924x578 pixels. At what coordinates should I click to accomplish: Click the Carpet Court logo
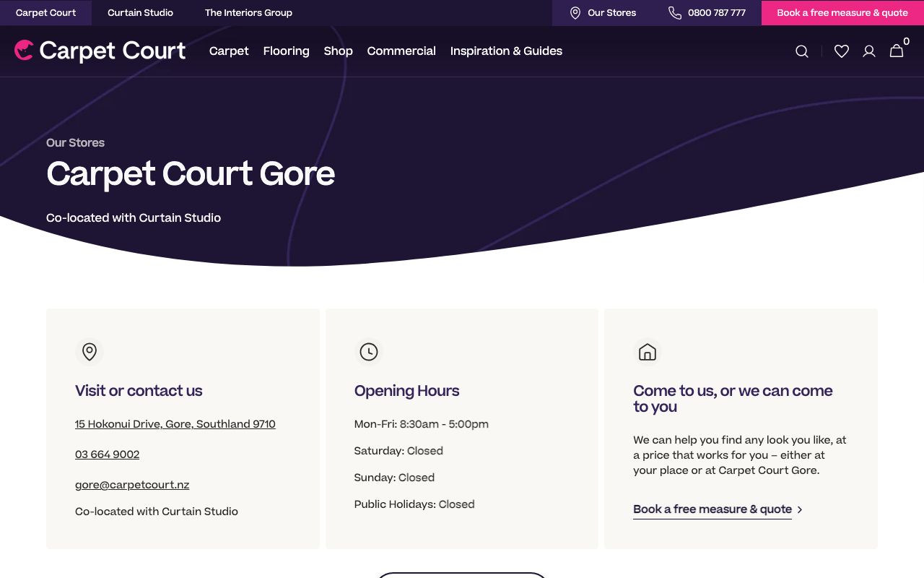100,51
